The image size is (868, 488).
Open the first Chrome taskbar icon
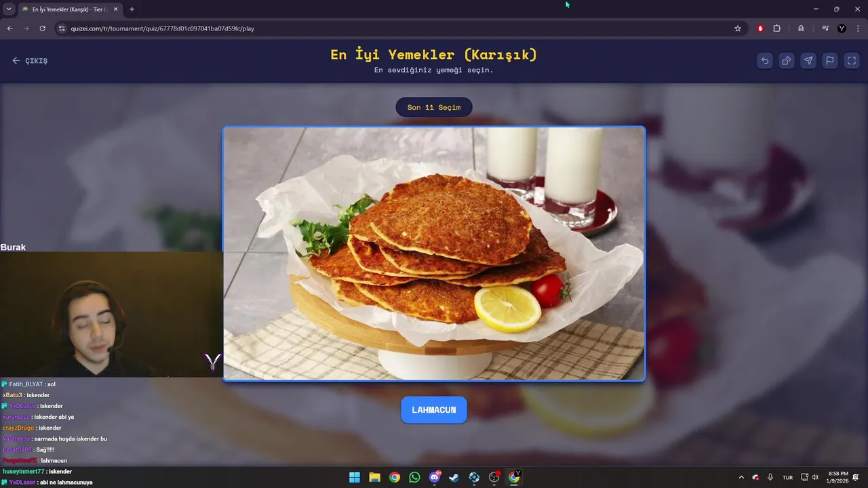click(x=395, y=477)
